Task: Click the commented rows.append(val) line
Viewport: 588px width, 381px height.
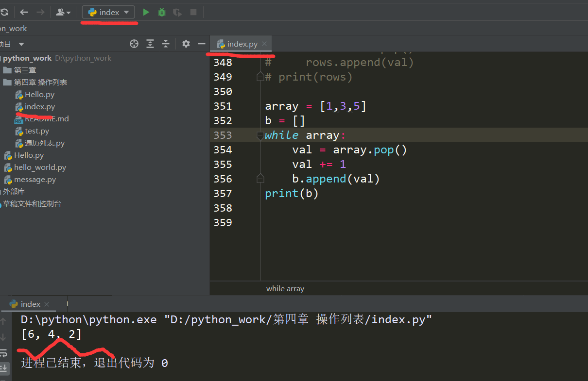Action: click(339, 62)
